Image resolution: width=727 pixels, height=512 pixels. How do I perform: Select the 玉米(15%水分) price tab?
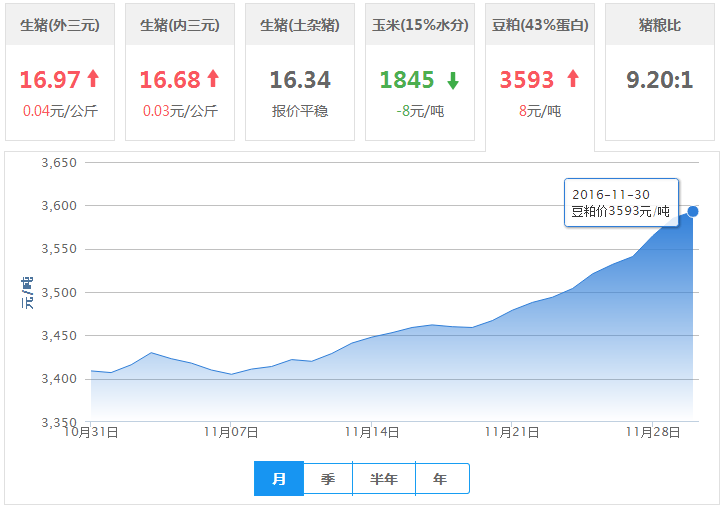420,72
